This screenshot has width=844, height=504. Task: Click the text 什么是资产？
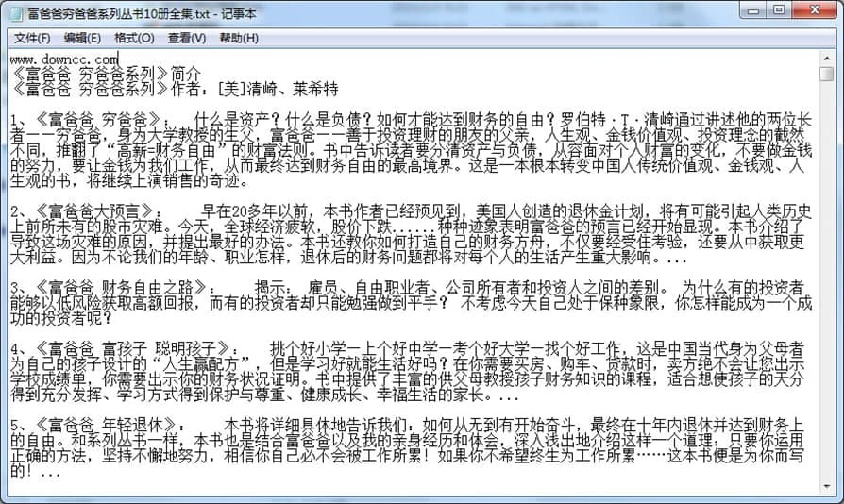point(238,120)
